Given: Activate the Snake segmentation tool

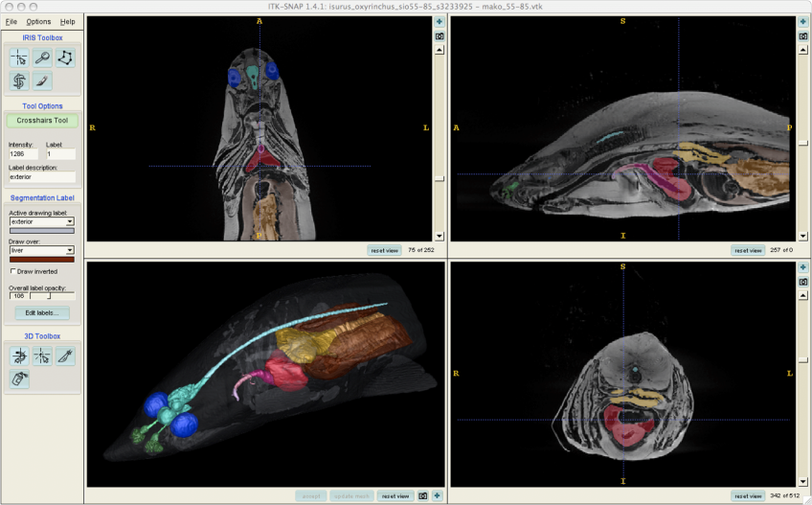Looking at the screenshot, I should [x=19, y=81].
